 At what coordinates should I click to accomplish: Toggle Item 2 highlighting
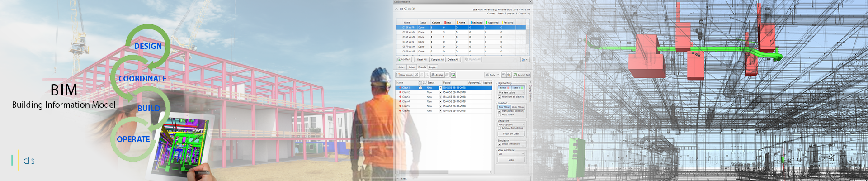tap(518, 88)
